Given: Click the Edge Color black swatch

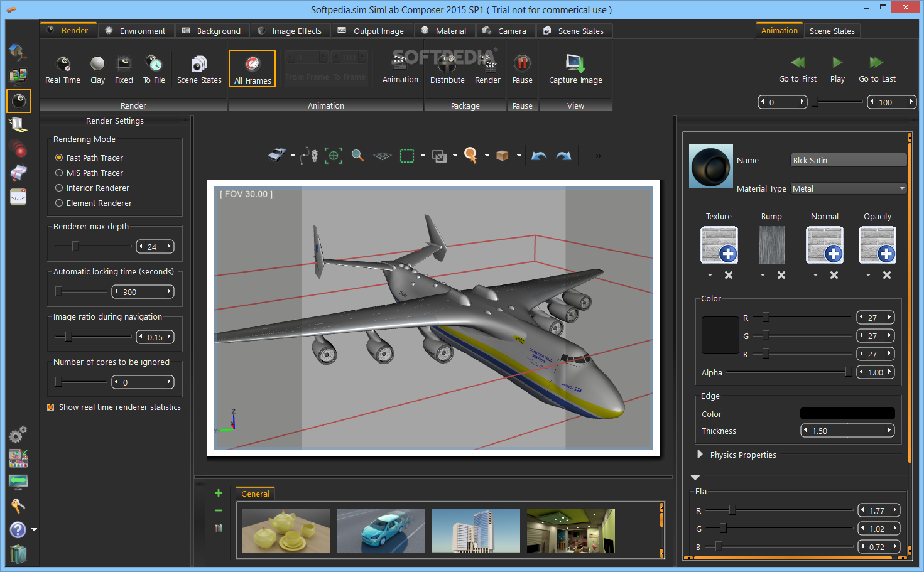Looking at the screenshot, I should coord(847,413).
